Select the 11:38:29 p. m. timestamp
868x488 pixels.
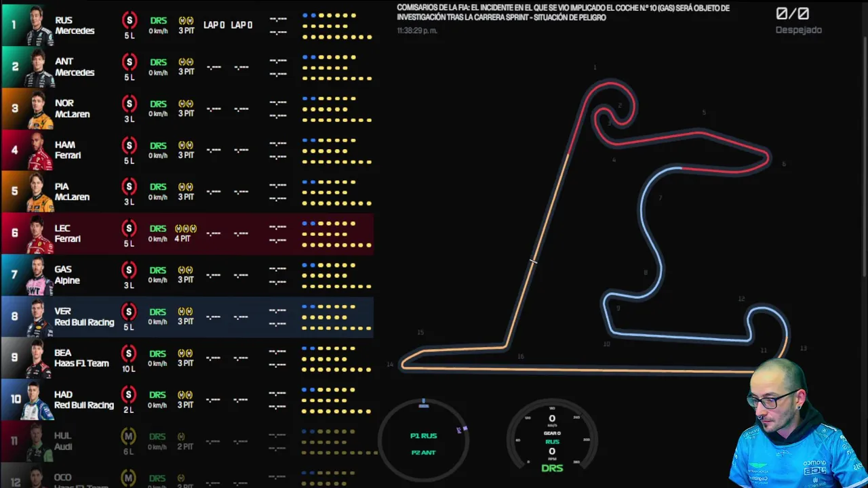pyautogui.click(x=417, y=30)
